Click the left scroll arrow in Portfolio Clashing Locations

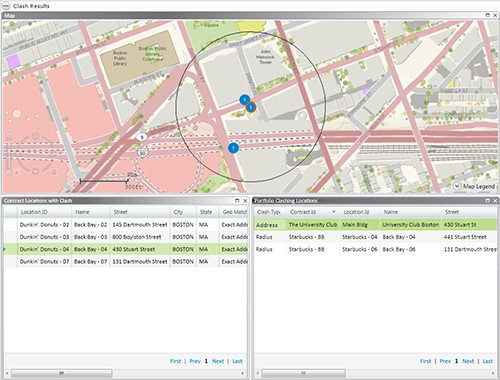click(x=257, y=373)
